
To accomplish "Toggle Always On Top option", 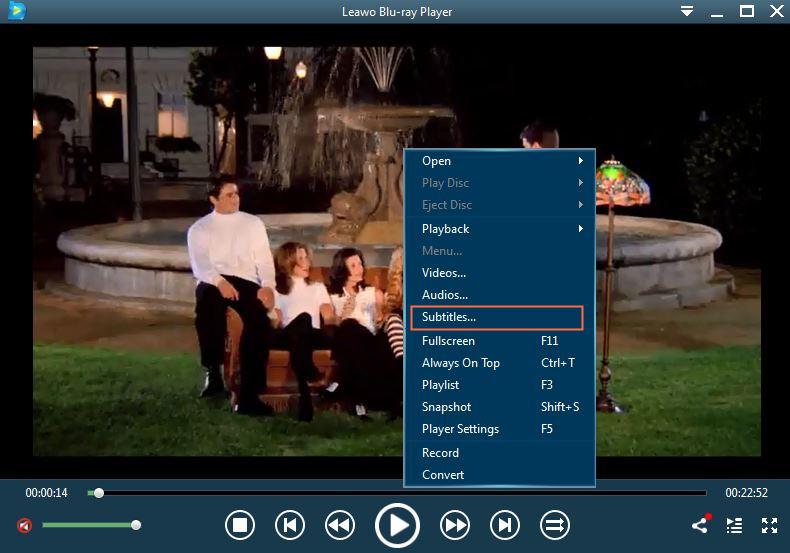I will [461, 363].
